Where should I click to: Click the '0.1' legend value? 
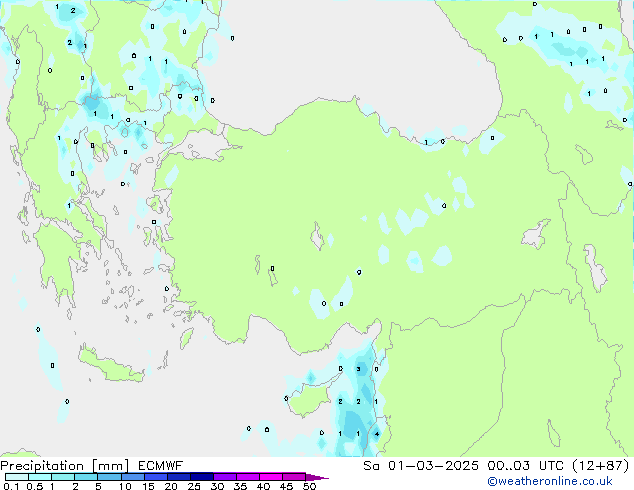11,486
